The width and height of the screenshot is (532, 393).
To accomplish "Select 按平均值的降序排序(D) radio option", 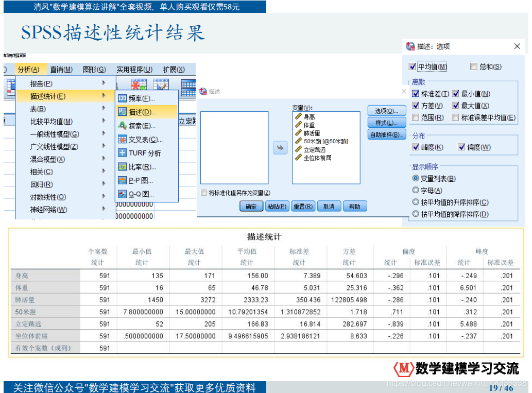I will 416,214.
